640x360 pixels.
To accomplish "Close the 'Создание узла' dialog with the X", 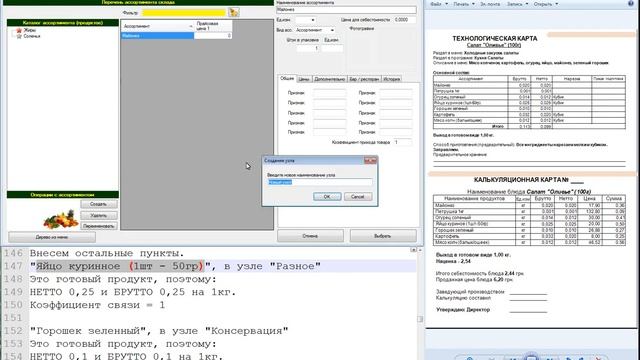I will tap(370, 160).
